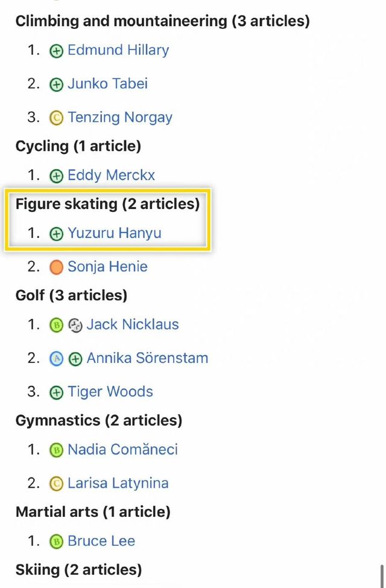386x588 pixels.
Task: Click the C-class icon beside Larisa Latynina
Action: point(56,484)
